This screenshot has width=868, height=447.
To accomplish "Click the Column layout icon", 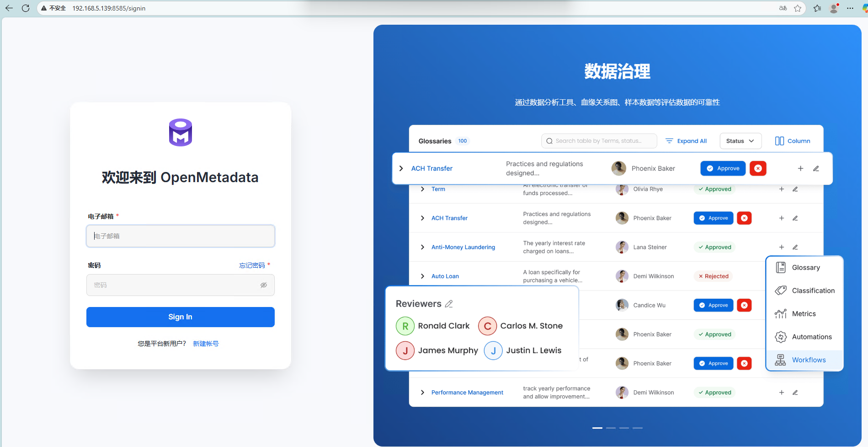I will click(779, 141).
